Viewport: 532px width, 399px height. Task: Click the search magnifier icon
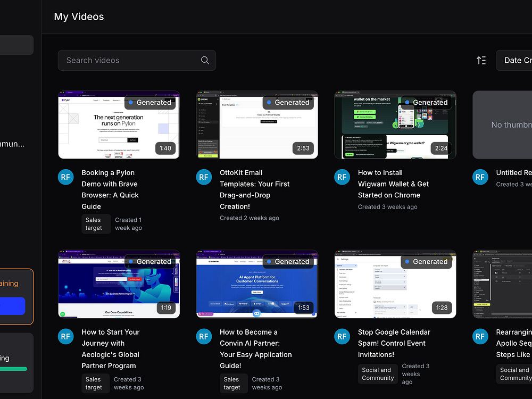pos(205,61)
